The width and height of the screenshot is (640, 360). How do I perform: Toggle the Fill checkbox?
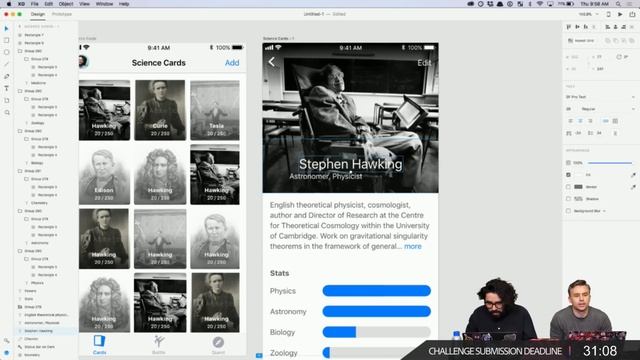568,175
